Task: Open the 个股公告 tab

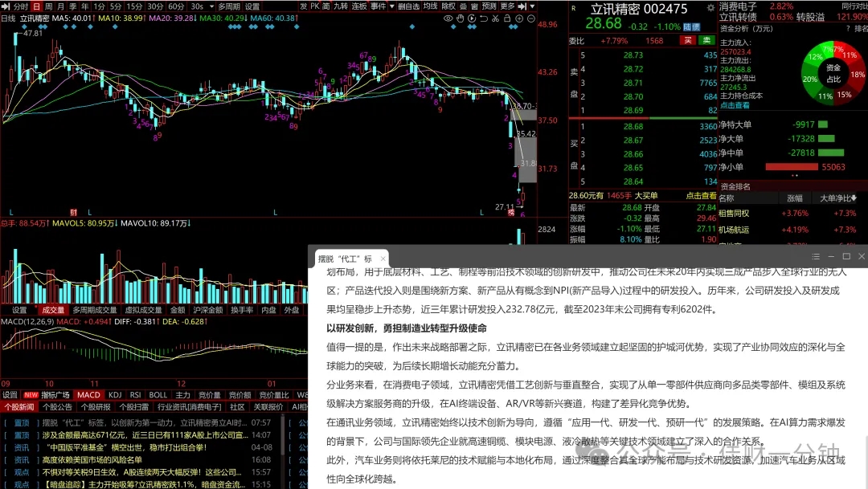Action: coord(57,407)
